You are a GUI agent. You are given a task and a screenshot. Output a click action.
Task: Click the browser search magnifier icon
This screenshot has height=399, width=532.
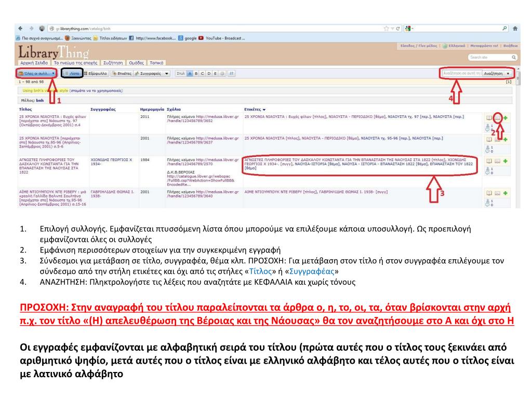click(x=504, y=29)
